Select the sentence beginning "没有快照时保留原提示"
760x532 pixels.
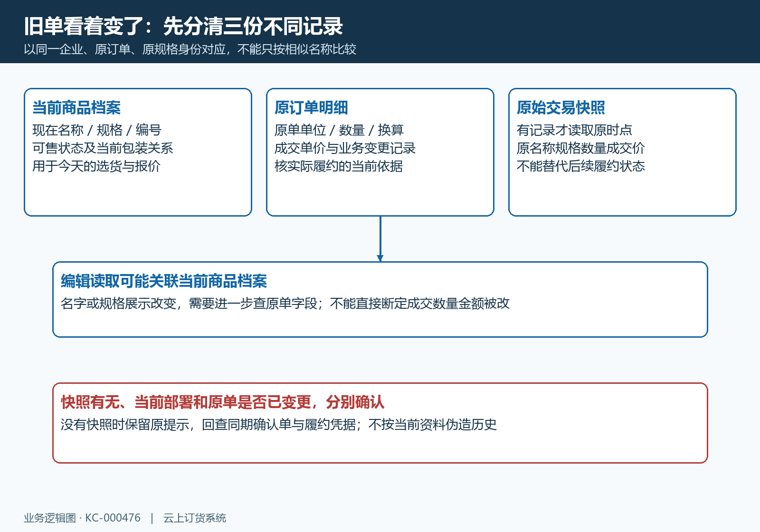[x=279, y=424]
